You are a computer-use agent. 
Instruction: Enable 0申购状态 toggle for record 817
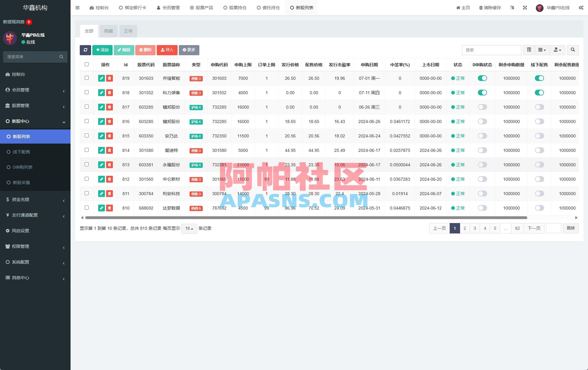pyautogui.click(x=482, y=107)
